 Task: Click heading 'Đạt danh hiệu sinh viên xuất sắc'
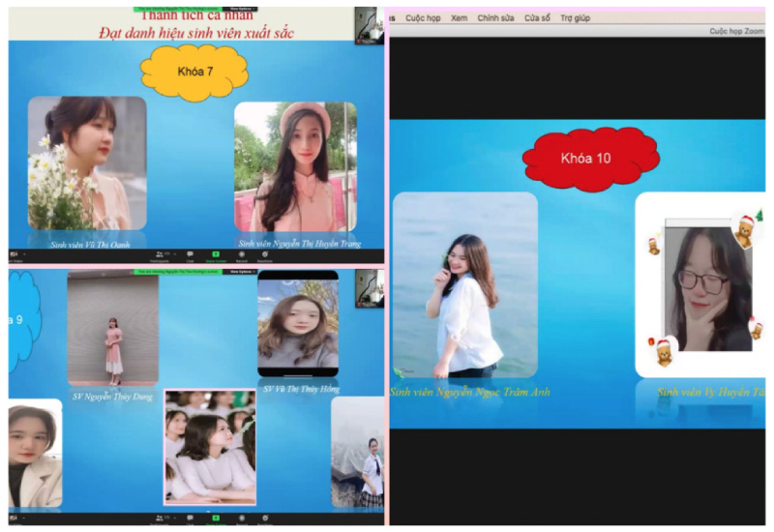(x=196, y=33)
